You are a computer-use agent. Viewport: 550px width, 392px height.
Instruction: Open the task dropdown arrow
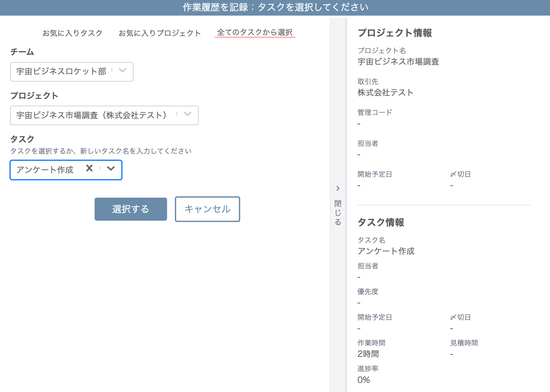[111, 169]
